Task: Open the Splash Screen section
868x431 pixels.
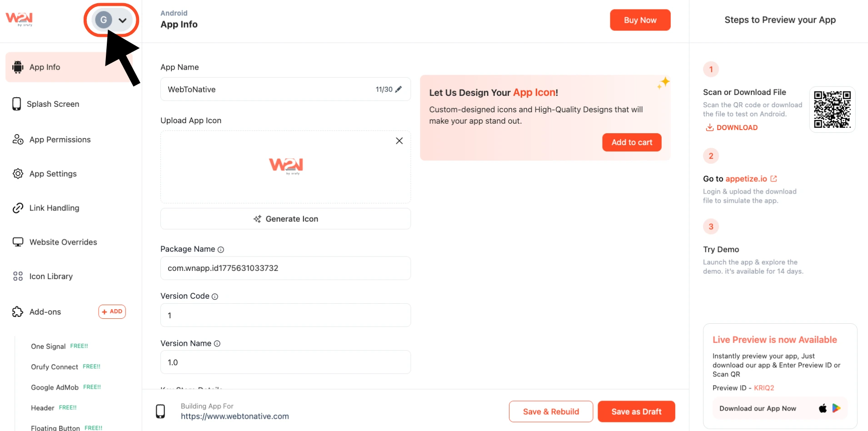Action: tap(53, 104)
